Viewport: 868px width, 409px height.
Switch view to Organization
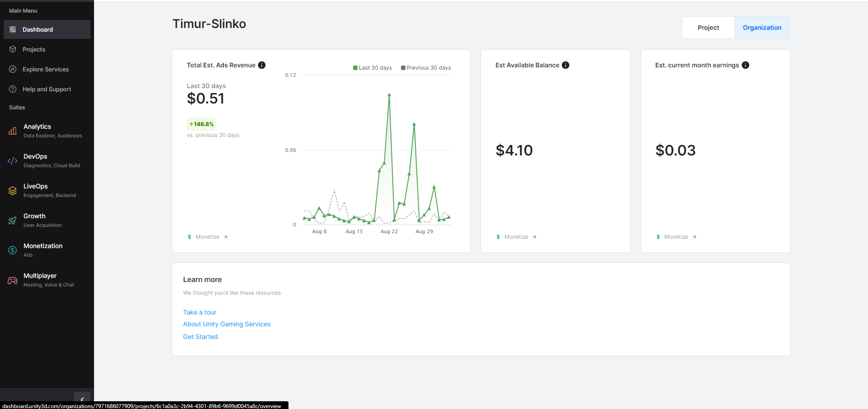click(x=762, y=28)
